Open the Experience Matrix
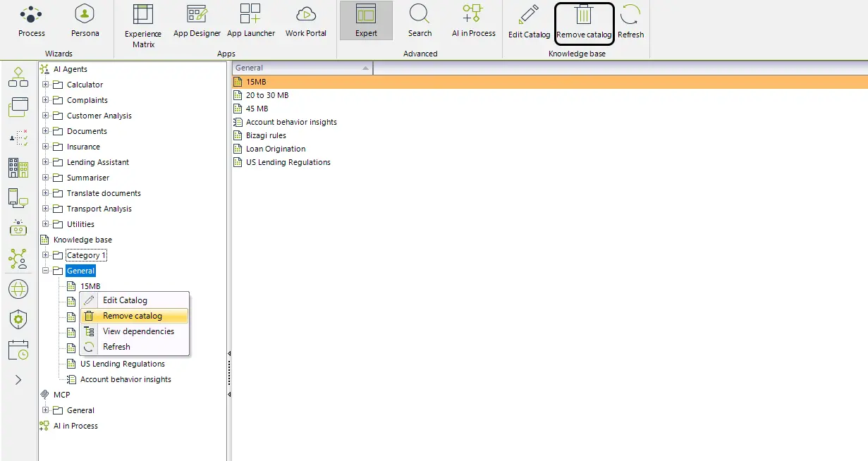The height and width of the screenshot is (461, 868). click(143, 26)
